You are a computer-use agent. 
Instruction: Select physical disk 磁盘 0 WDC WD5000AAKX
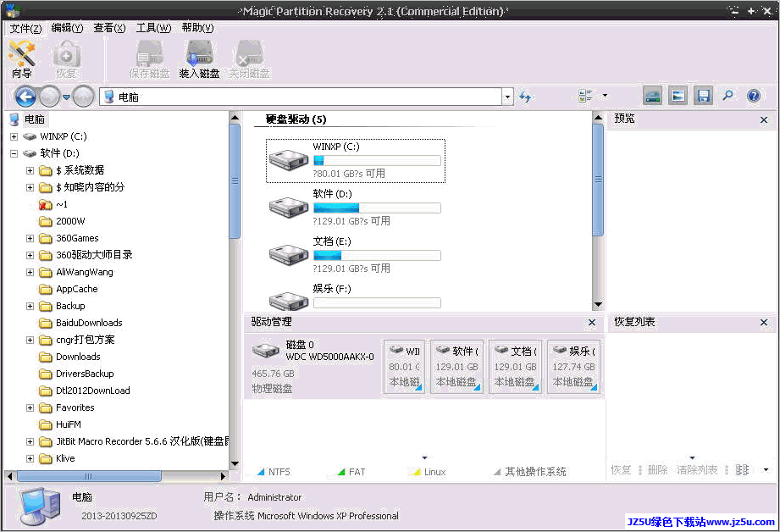point(313,366)
